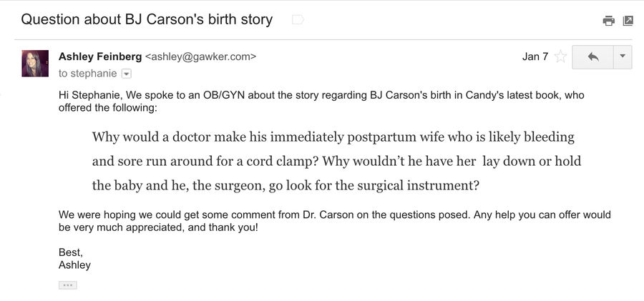Open the message in a new window
644x301 pixels.
tap(628, 21)
